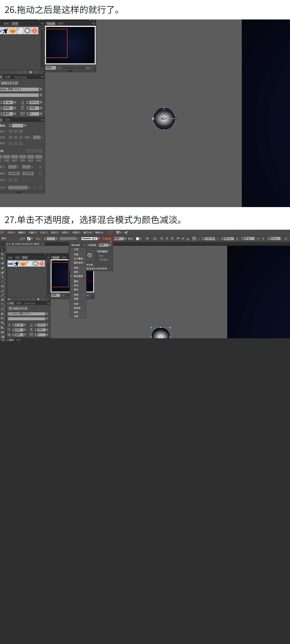The height and width of the screenshot is (644, 290).
Task: Select the Ellipse tool
Action: click(3, 286)
